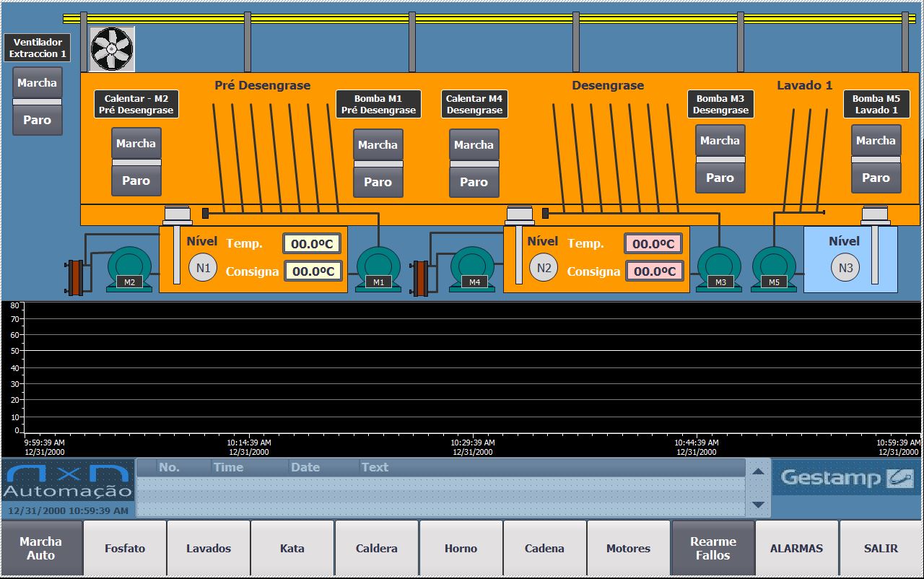Click the N1 level indicator
Screen dimensions: 924x579
[x=203, y=268]
